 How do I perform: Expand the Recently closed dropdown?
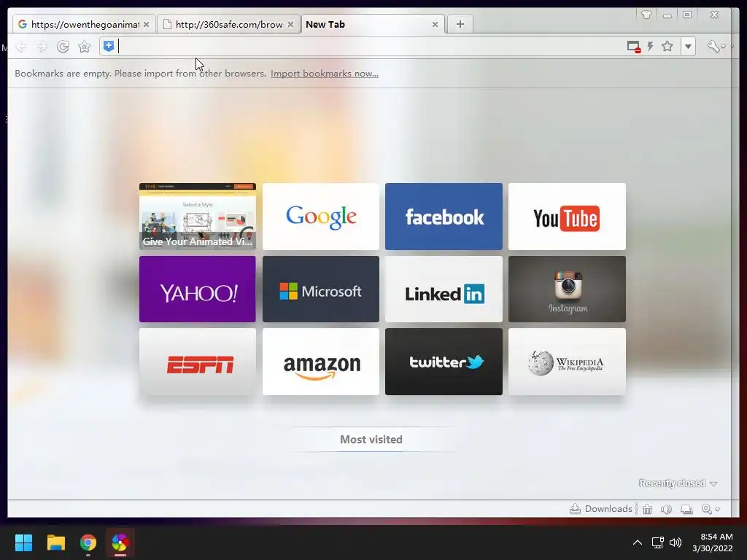click(x=678, y=483)
